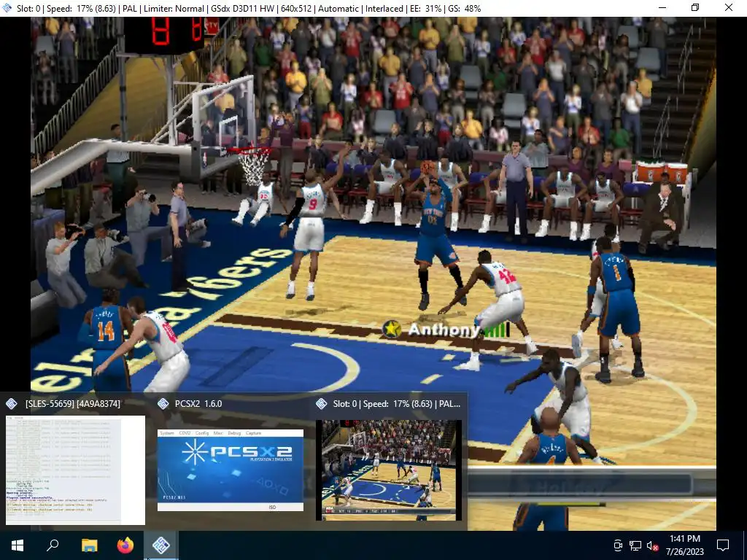Maximize the game window
Viewport: 747px width, 560px height.
pos(695,7)
